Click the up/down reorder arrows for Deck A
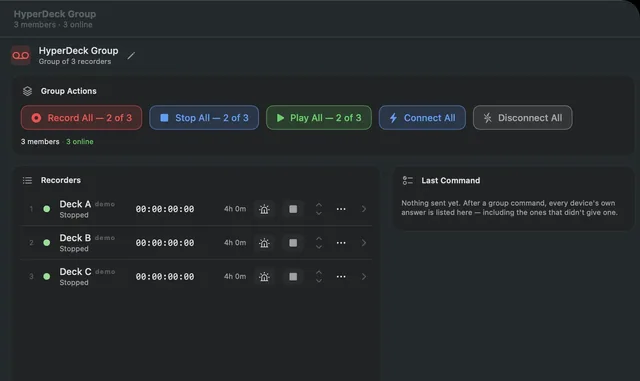This screenshot has height=381, width=640. (319, 209)
